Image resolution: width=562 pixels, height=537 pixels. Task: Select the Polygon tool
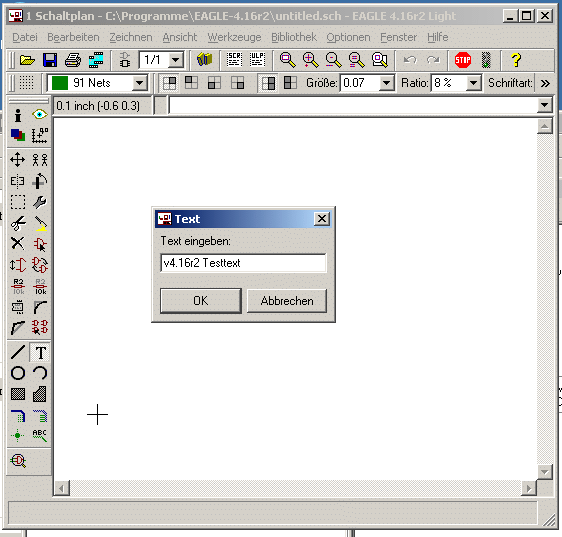pos(39,394)
